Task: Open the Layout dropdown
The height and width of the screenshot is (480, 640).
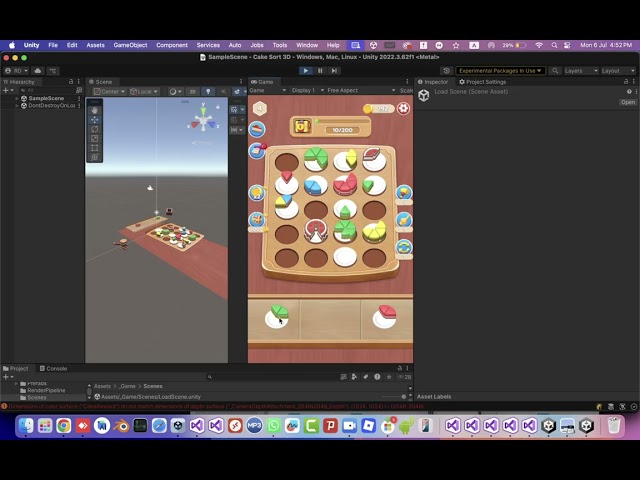Action: tap(618, 71)
